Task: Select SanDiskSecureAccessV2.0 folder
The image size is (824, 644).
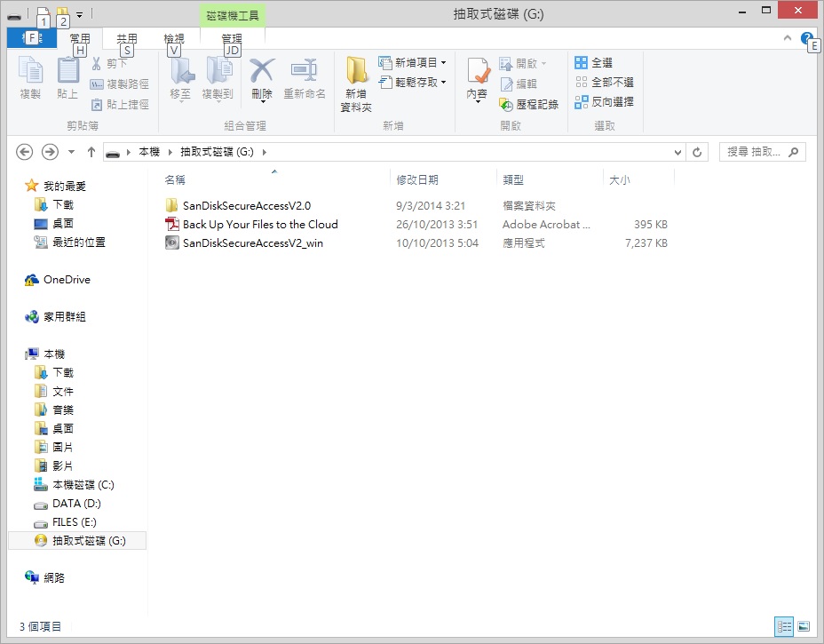Action: point(246,206)
